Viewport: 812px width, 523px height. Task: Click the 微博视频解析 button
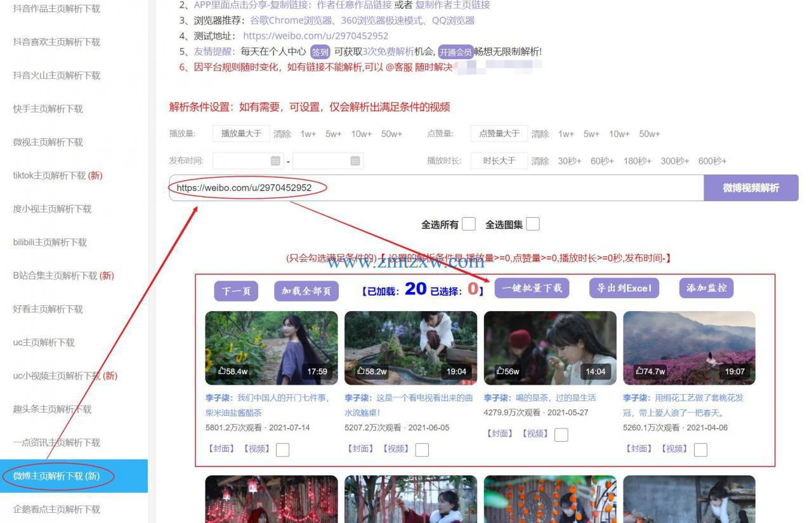coord(751,188)
